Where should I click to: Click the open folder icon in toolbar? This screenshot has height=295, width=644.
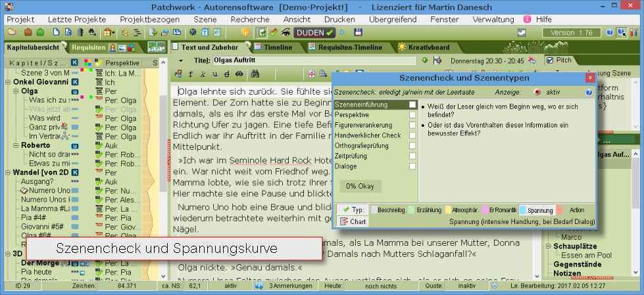[x=11, y=32]
